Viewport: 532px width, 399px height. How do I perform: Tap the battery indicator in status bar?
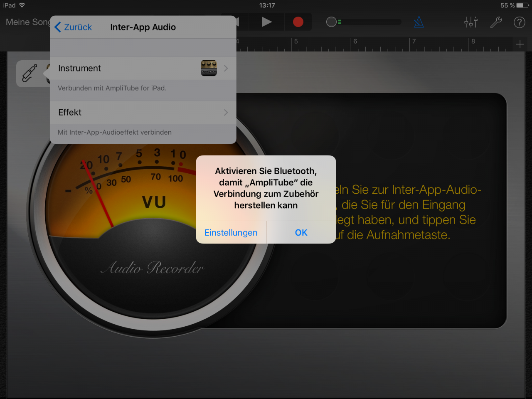(522, 5)
